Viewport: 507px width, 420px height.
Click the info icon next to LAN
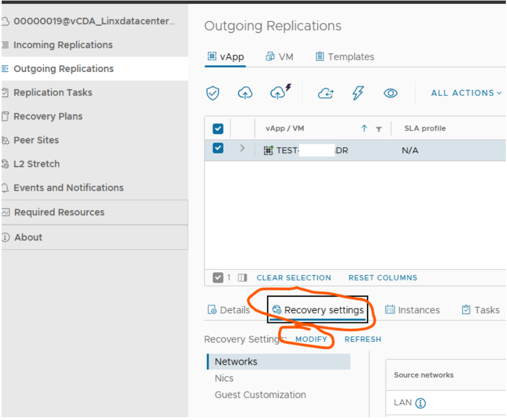point(421,403)
